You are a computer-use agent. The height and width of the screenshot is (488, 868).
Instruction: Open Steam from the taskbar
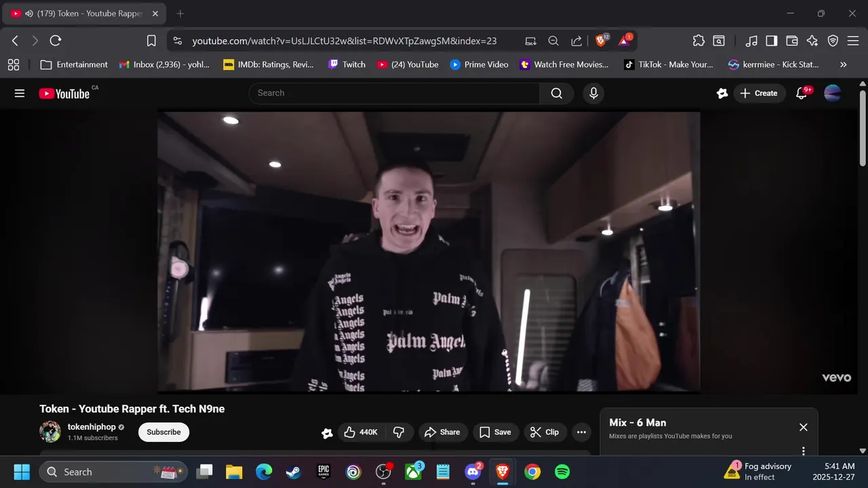coord(294,472)
